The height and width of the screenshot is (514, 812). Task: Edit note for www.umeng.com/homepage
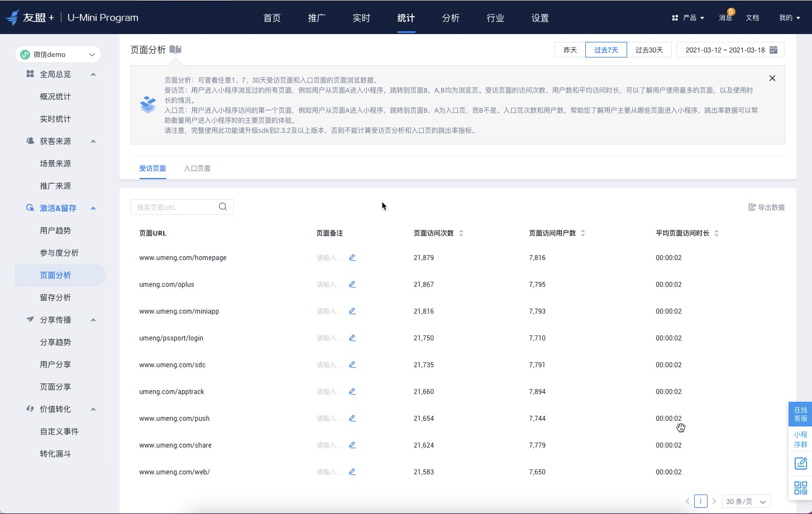(x=352, y=257)
